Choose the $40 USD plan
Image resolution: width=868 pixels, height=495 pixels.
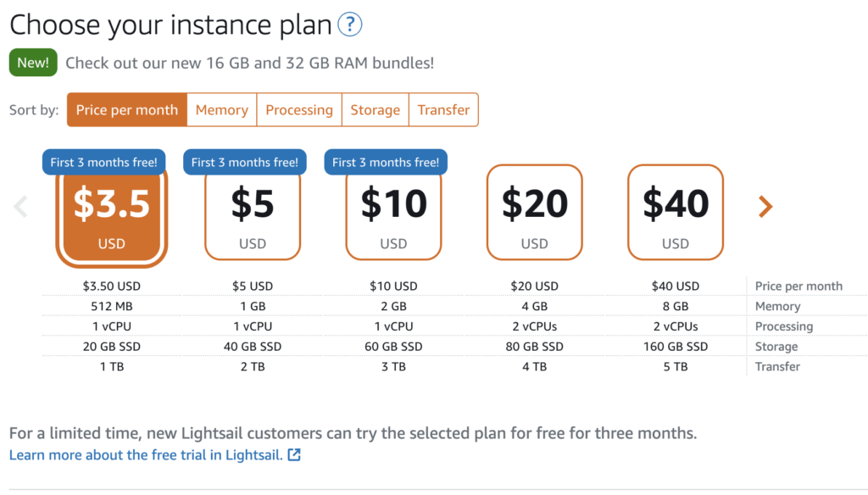(x=676, y=212)
